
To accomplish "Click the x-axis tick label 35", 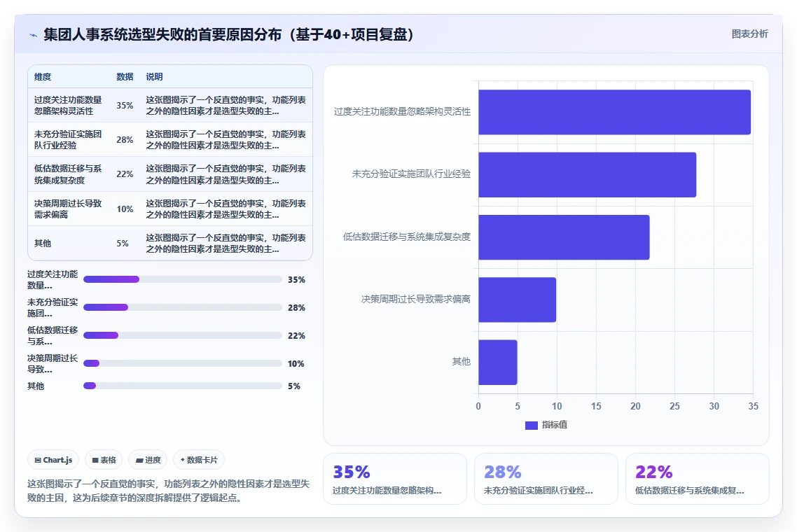I will point(754,407).
